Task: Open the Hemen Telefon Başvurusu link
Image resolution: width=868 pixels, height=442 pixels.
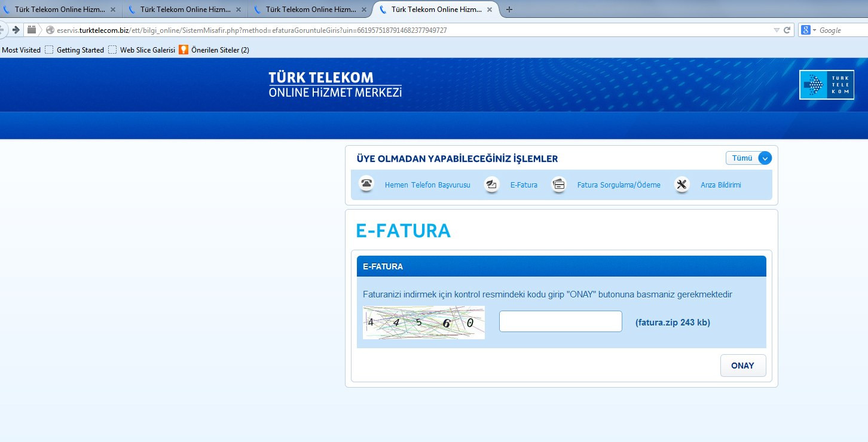Action: pyautogui.click(x=427, y=185)
